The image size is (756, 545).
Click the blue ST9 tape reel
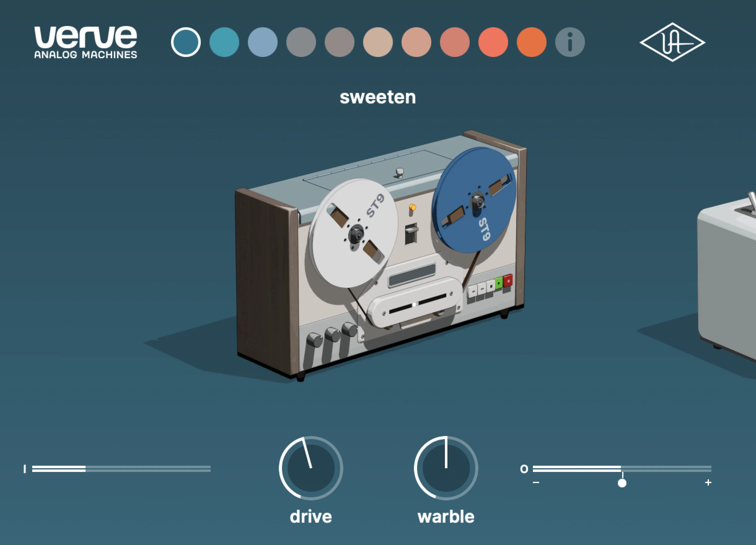(474, 200)
